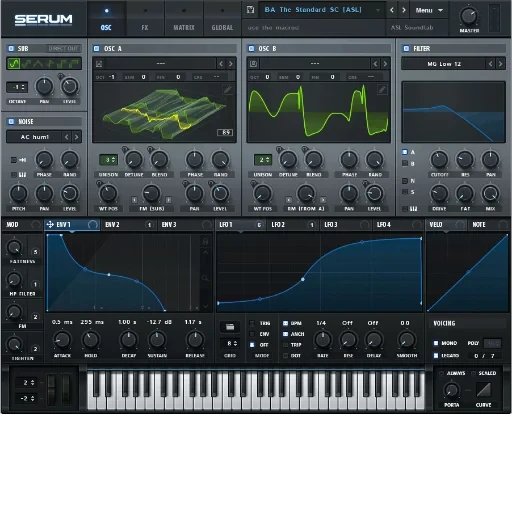This screenshot has width=512, height=512.
Task: Click the filter Cutoff knob
Action: click(x=439, y=160)
